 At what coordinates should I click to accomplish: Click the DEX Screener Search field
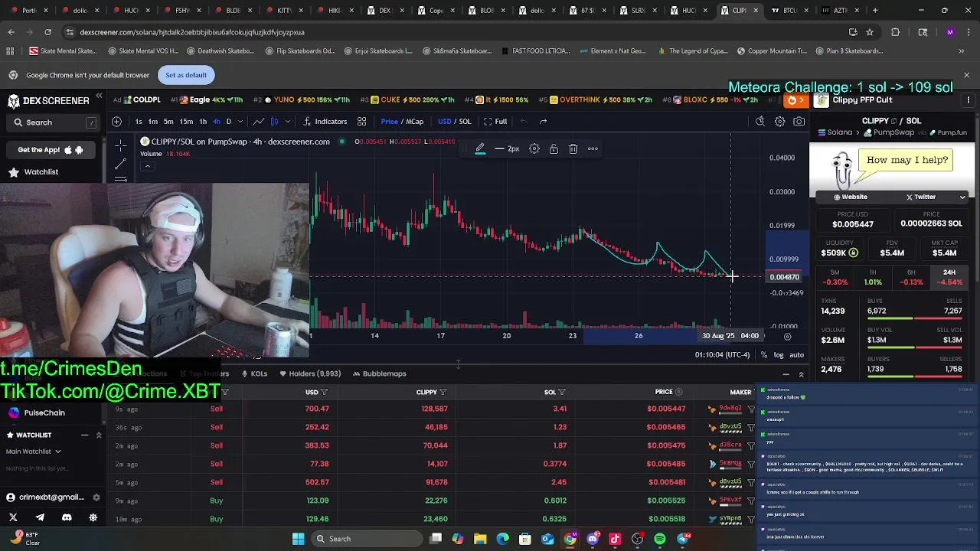click(x=52, y=122)
